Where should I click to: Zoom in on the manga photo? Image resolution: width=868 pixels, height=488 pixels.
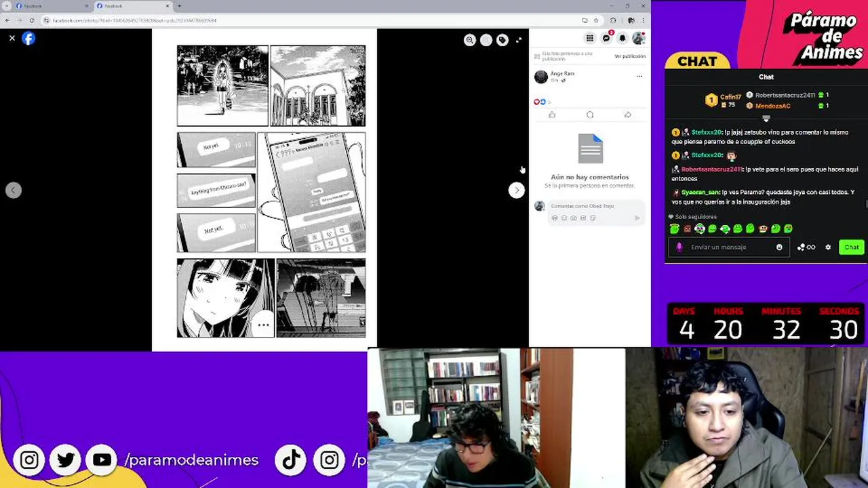(469, 40)
